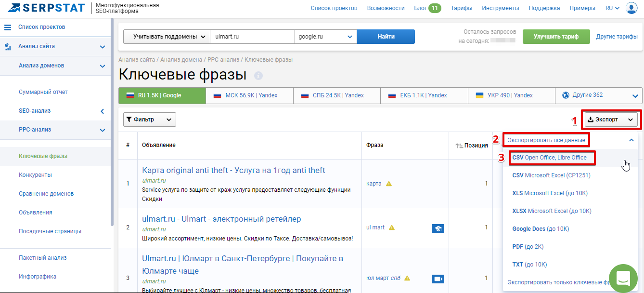Click the warning icon next to юл март спб
The width and height of the screenshot is (644, 293).
(x=407, y=278)
